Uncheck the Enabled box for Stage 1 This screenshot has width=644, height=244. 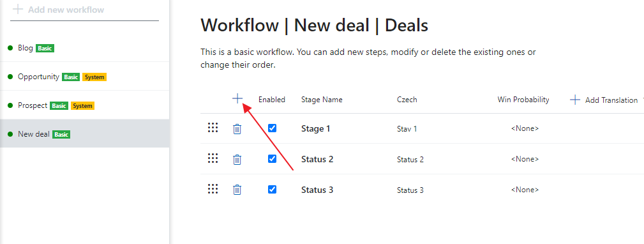[x=272, y=128]
